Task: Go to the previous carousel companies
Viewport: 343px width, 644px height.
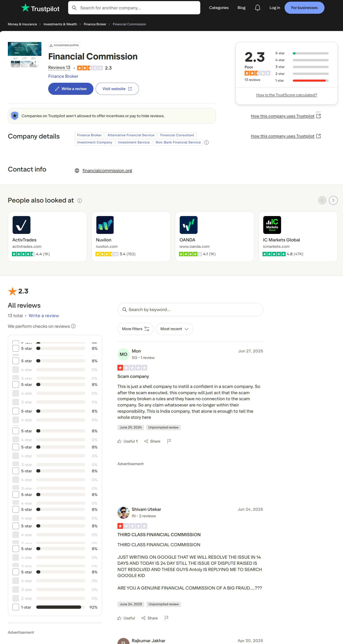Action: click(x=322, y=200)
